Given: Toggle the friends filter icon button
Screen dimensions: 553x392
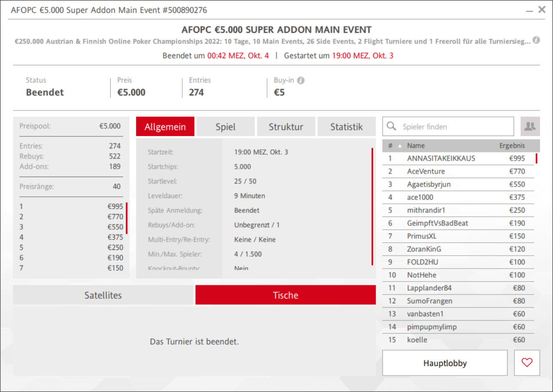Looking at the screenshot, I should [530, 126].
